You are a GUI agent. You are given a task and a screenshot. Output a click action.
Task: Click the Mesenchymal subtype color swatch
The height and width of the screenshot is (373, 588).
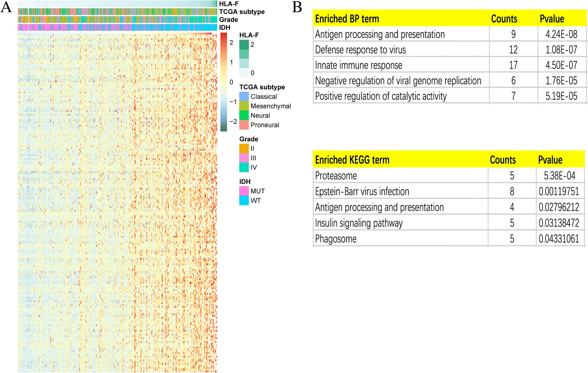(x=244, y=106)
